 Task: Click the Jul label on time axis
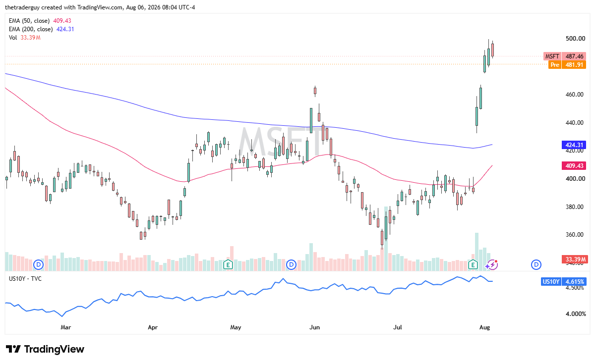click(397, 327)
